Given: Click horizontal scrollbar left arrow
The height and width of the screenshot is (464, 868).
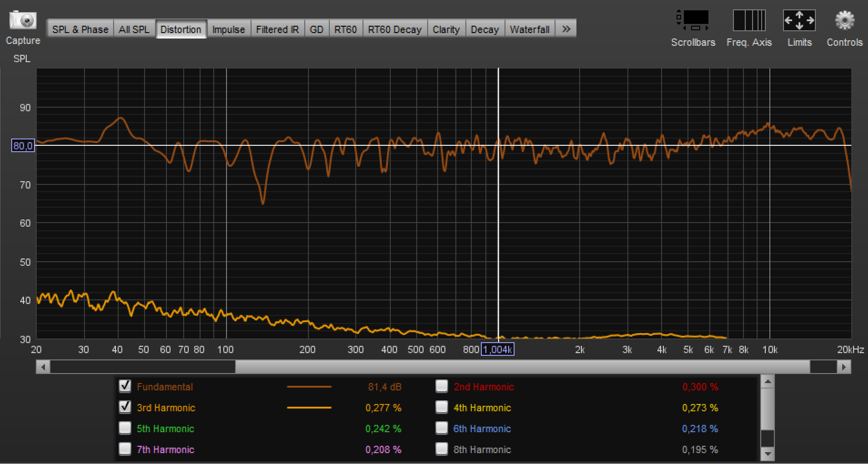Looking at the screenshot, I should pyautogui.click(x=43, y=367).
